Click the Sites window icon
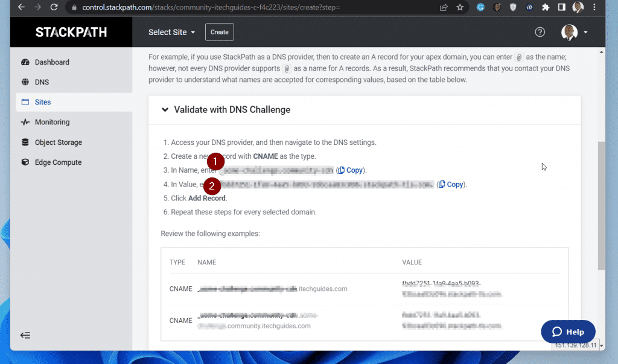Viewport: 618px width, 364px height. 25,102
